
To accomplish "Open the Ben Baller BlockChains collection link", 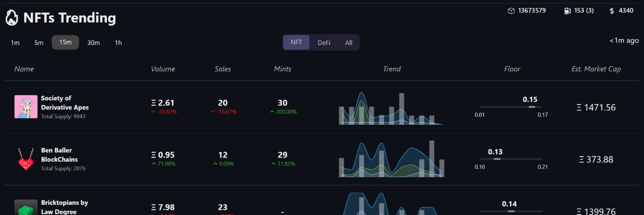I will (x=59, y=155).
